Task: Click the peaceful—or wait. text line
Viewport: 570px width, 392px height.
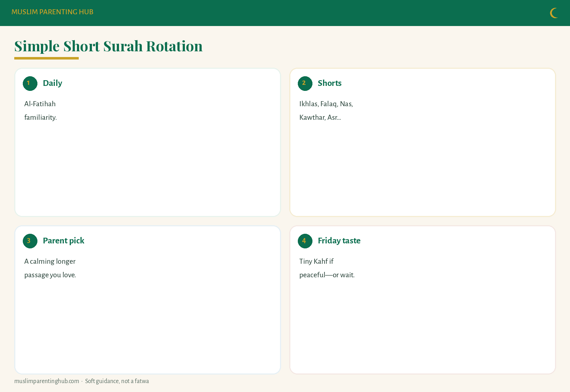Action: [x=327, y=275]
